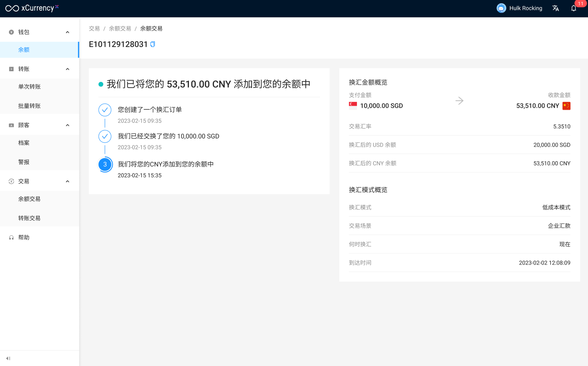Click transaction number E101129128031
588x366 pixels.
tap(118, 44)
